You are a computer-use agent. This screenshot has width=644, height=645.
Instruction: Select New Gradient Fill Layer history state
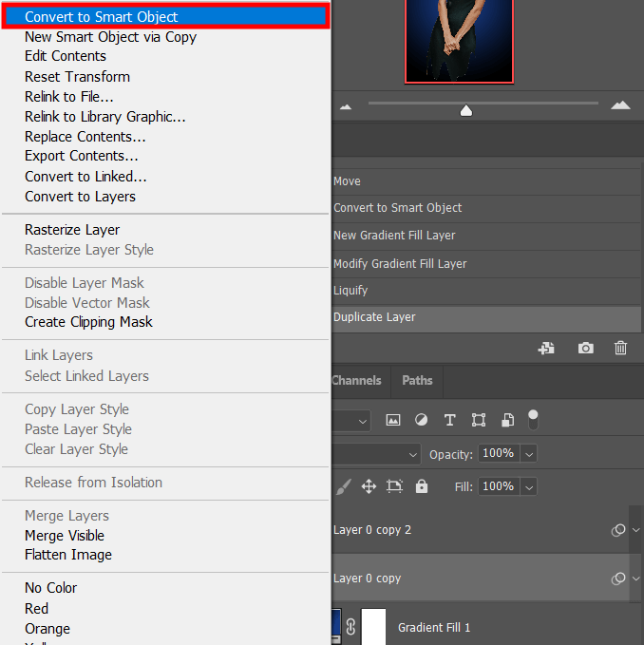[487, 236]
